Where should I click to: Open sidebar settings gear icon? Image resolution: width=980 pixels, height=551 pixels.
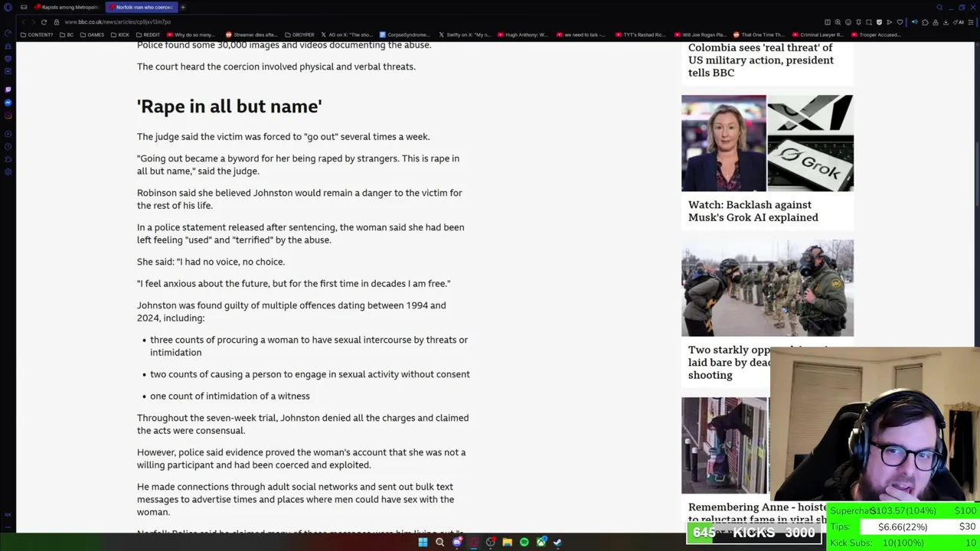click(x=8, y=171)
